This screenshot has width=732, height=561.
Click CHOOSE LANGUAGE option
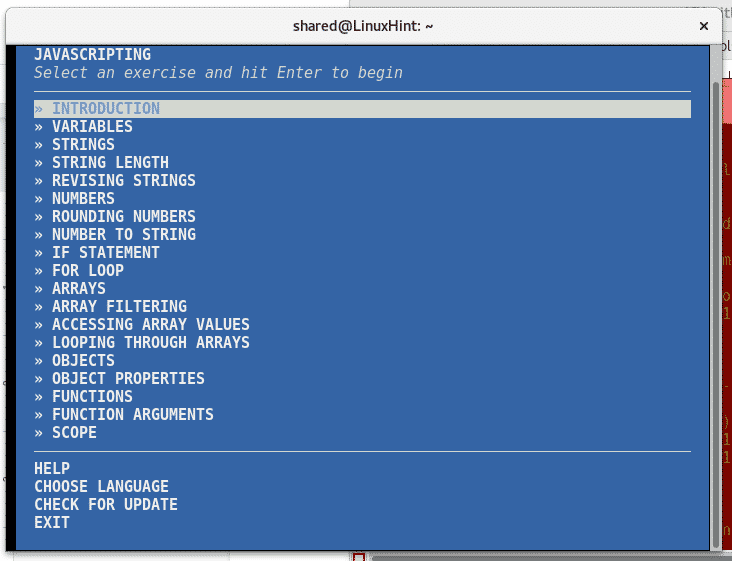point(101,487)
